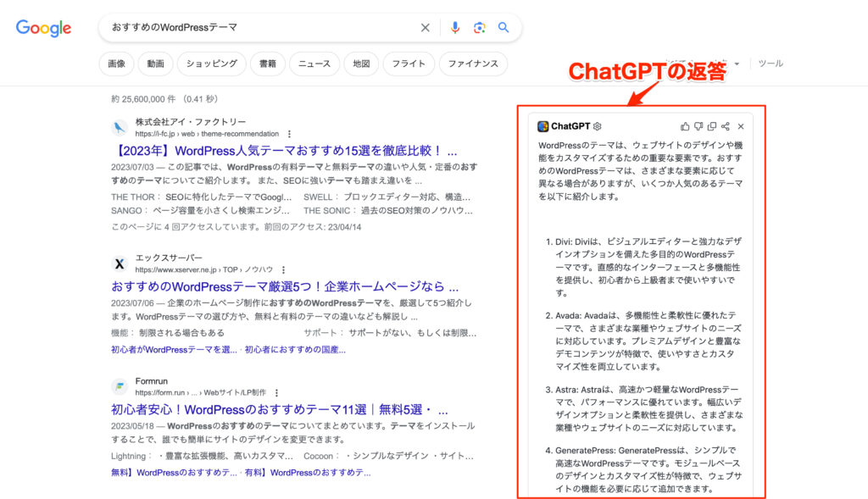Open ChatGPT panel settings gear
Viewport: 868px width, 499px height.
(x=598, y=127)
